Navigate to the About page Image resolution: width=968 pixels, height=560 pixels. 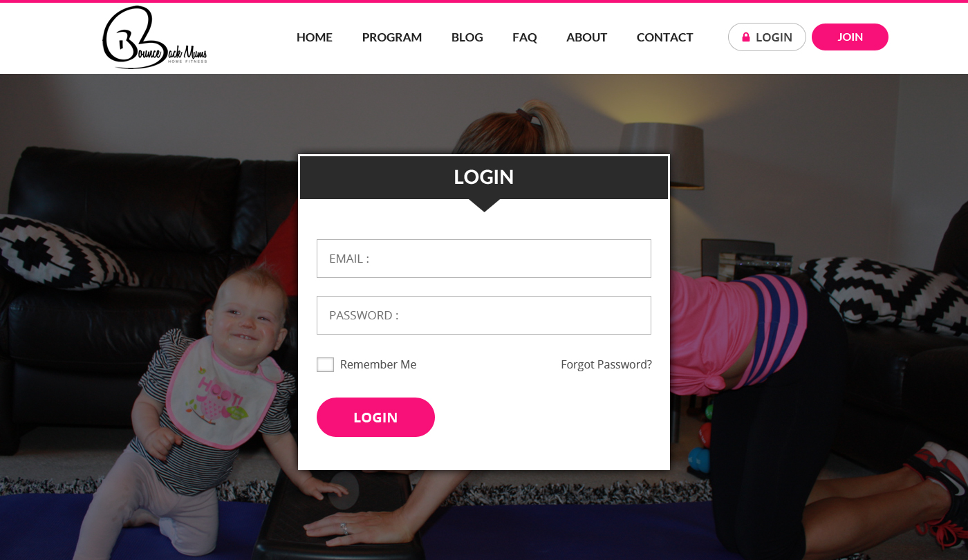pyautogui.click(x=587, y=37)
